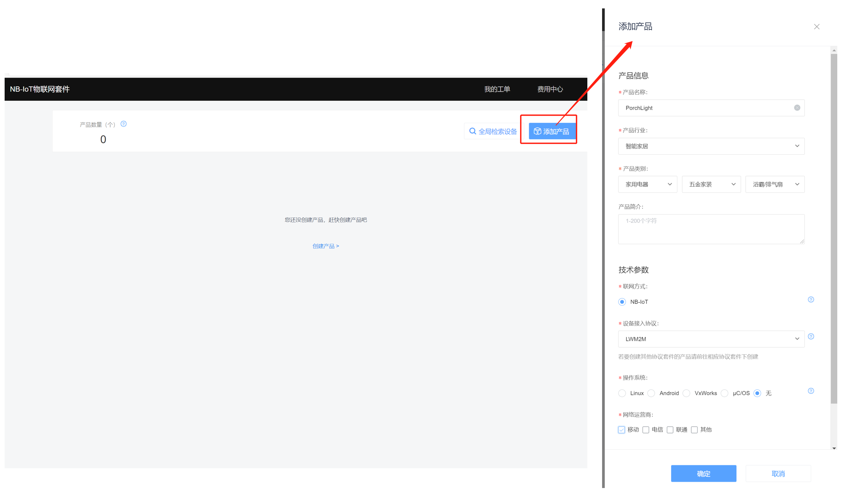Open the LWM2M protocol dropdown
Image resolution: width=844 pixels, height=504 pixels.
(x=711, y=339)
